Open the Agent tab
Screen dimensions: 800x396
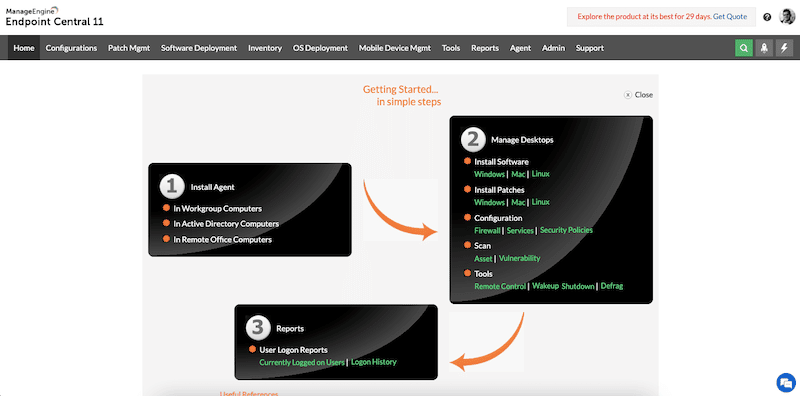click(x=520, y=48)
